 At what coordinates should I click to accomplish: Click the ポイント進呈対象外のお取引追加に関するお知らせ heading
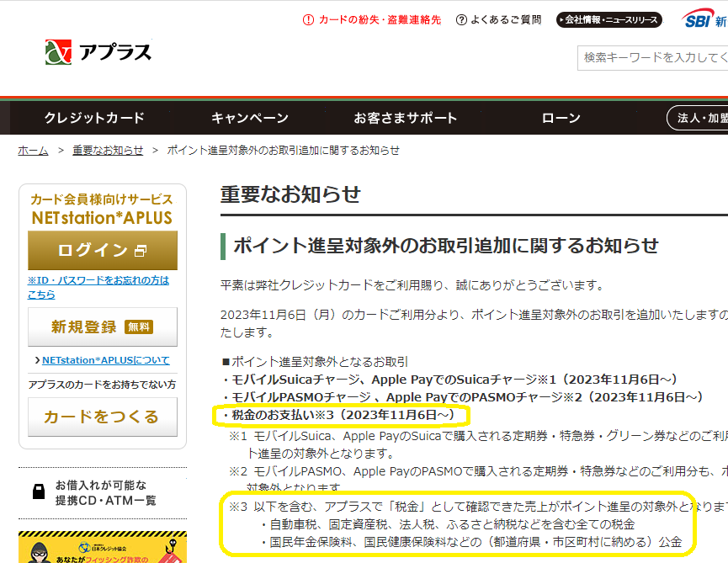click(446, 246)
